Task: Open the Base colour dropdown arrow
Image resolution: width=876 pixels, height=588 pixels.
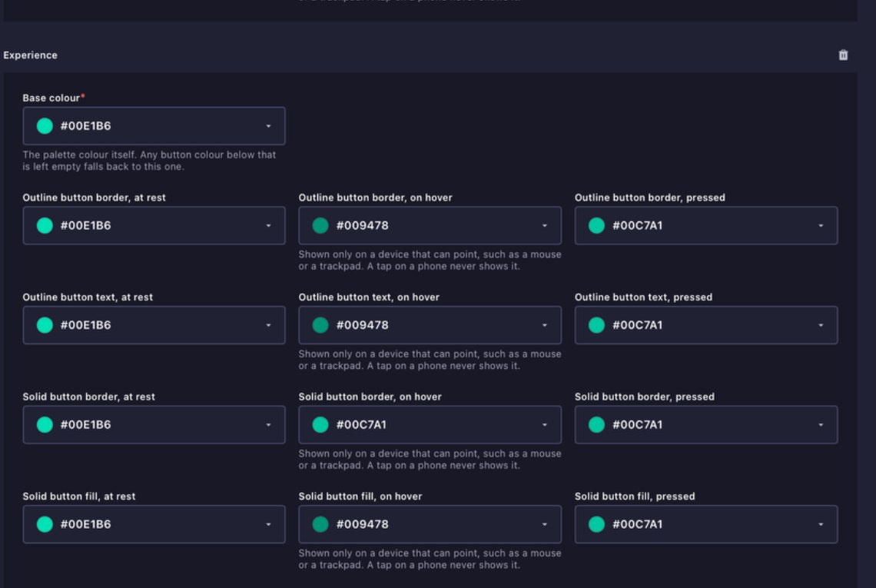Action: (269, 126)
